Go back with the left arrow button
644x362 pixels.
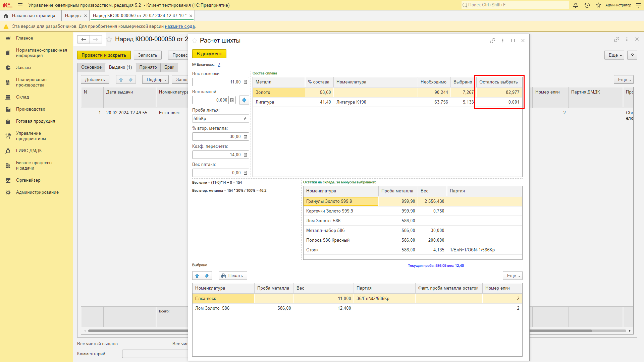[x=84, y=39]
